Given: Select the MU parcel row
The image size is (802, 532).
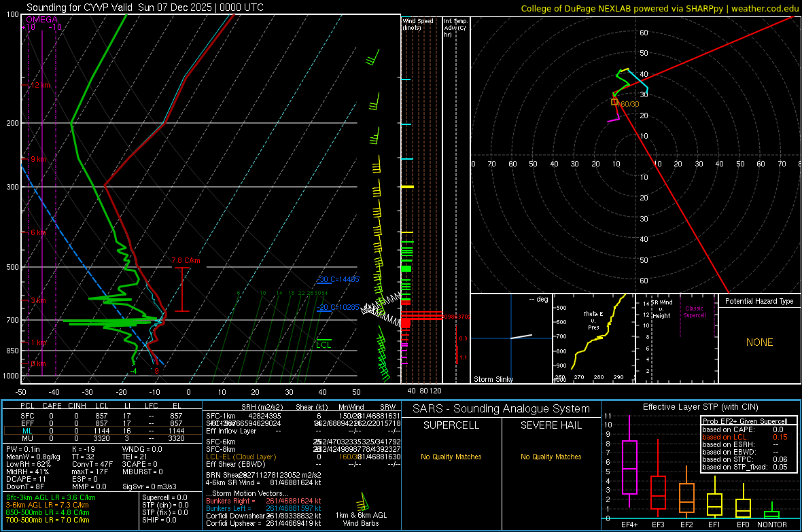Looking at the screenshot, I should coord(101,438).
